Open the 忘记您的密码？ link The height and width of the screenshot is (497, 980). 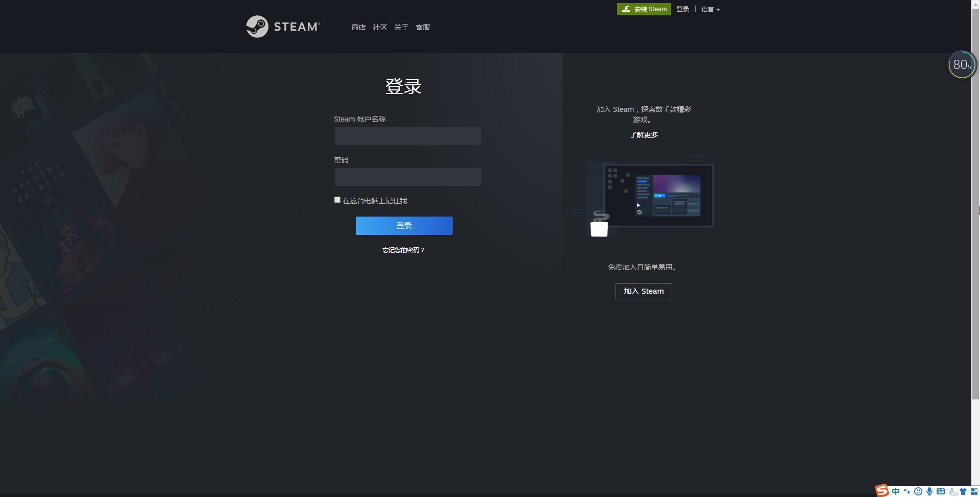click(x=403, y=250)
